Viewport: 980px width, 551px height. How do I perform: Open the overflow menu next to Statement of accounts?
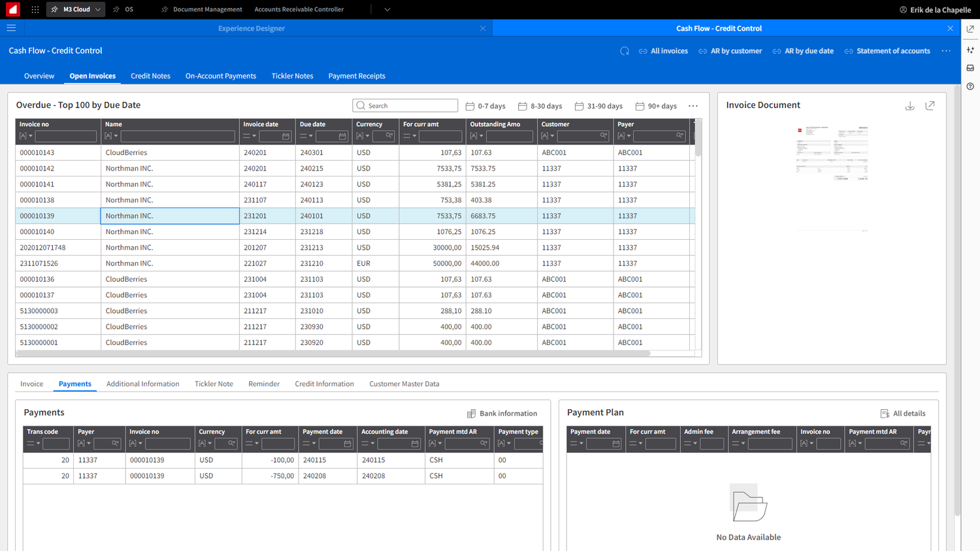(x=946, y=50)
